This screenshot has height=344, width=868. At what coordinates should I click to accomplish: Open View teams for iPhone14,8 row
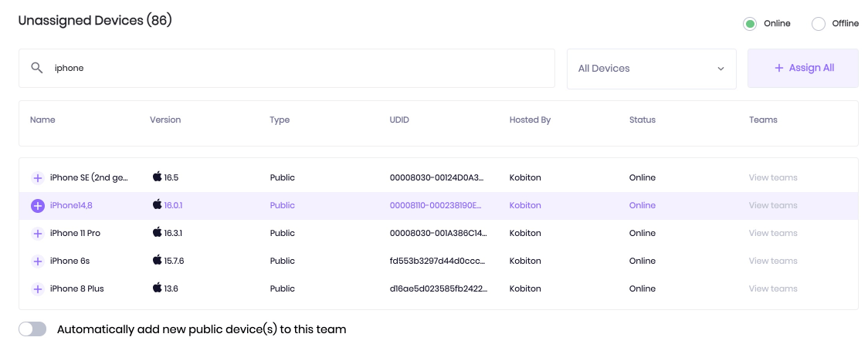(773, 205)
